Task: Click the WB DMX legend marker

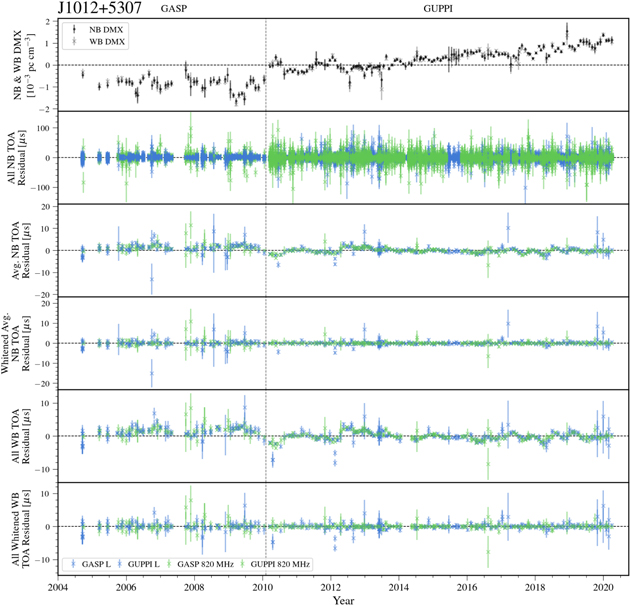Action: click(x=73, y=41)
